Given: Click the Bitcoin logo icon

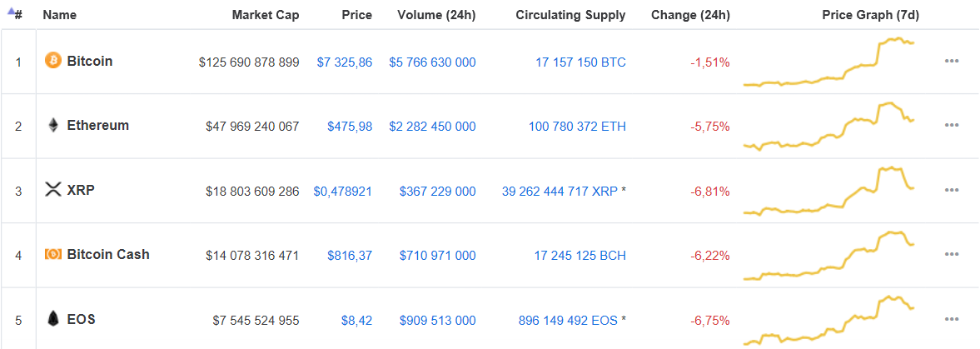Looking at the screenshot, I should (x=53, y=61).
